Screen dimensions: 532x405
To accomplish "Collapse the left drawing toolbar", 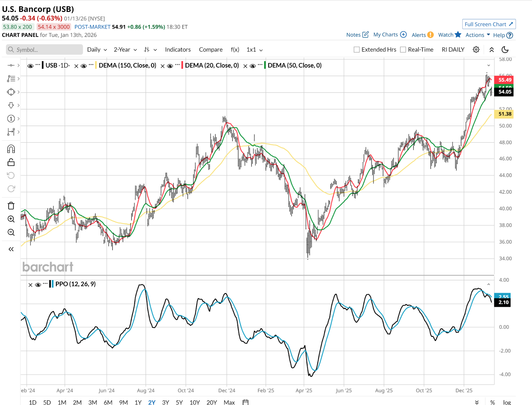I will point(11,249).
